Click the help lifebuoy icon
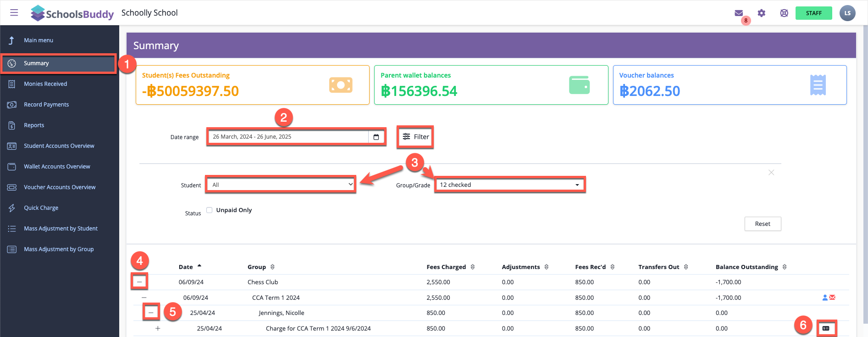This screenshot has width=868, height=337. 784,13
